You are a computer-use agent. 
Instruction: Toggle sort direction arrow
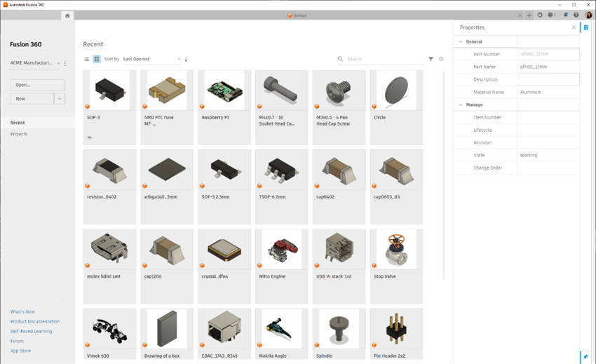(x=186, y=60)
